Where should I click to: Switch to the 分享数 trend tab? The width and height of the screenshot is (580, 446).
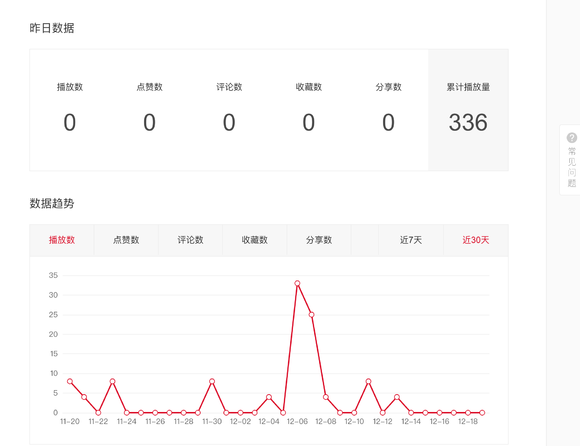(x=319, y=240)
